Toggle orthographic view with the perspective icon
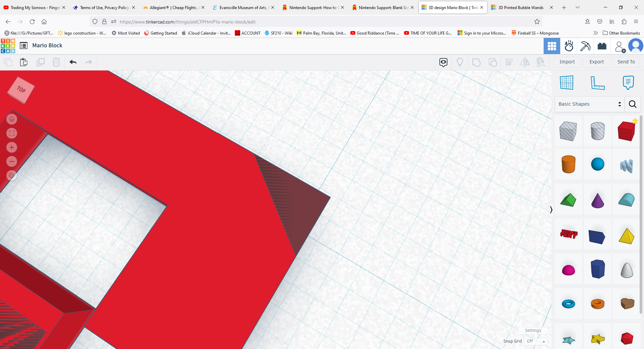The width and height of the screenshot is (644, 349). pyautogui.click(x=11, y=176)
